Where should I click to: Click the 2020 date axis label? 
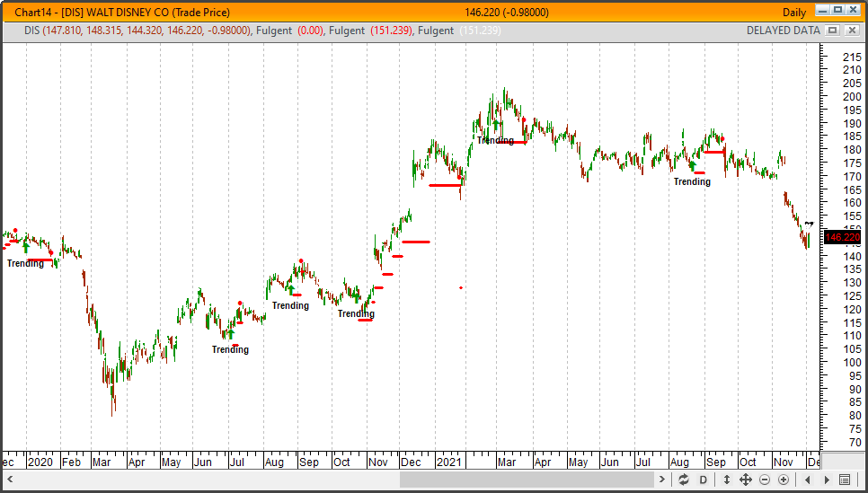pos(40,462)
